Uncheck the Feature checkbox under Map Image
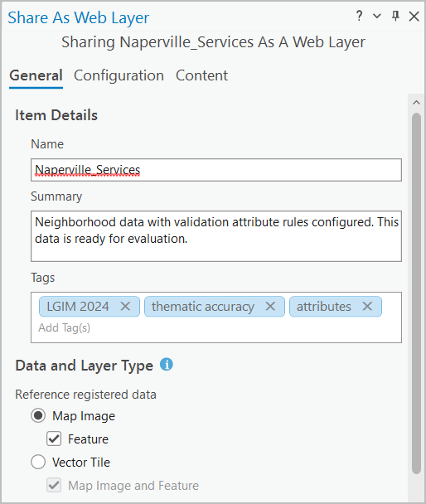426x504 pixels. coord(54,439)
